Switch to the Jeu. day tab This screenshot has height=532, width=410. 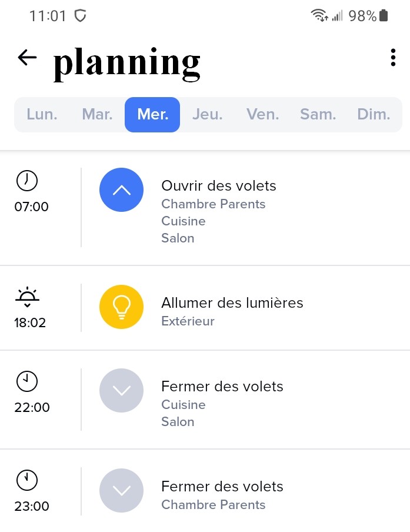(x=207, y=114)
